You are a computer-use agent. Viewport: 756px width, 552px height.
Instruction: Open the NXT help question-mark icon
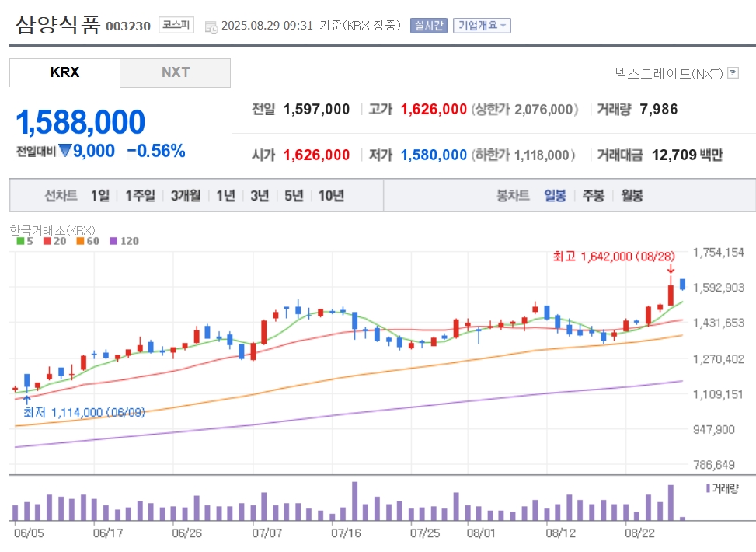733,73
